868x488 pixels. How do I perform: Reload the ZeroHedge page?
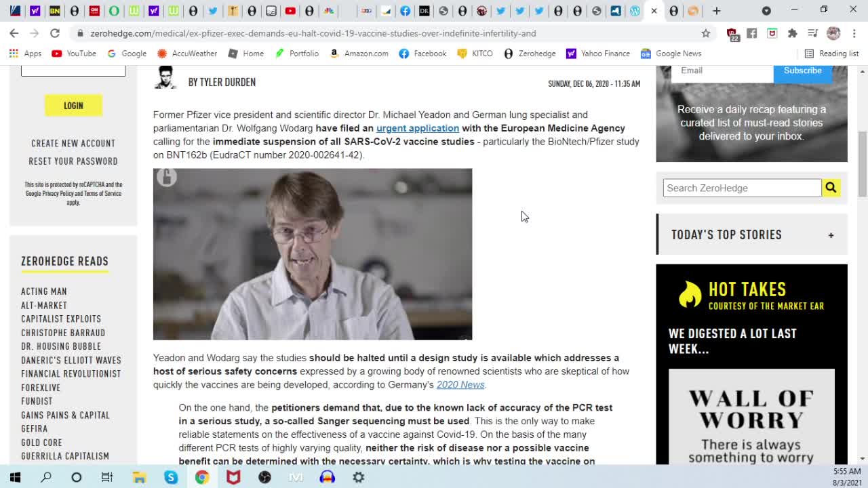pos(55,33)
